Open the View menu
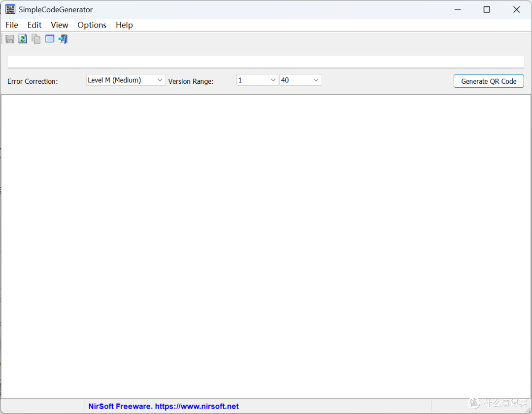 pos(60,25)
